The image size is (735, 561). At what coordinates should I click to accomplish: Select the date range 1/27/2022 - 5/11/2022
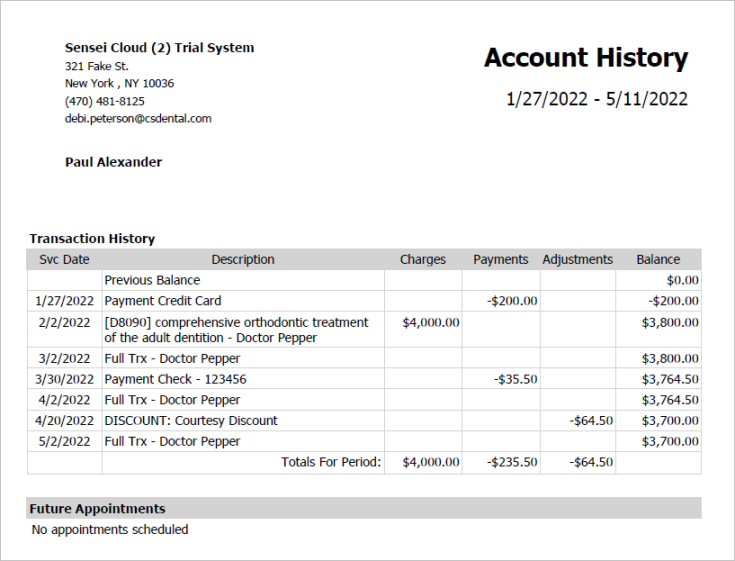(x=597, y=99)
